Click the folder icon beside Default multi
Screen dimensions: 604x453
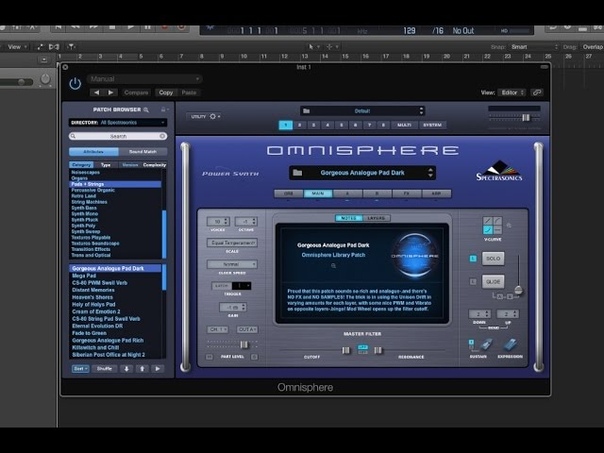pyautogui.click(x=307, y=111)
